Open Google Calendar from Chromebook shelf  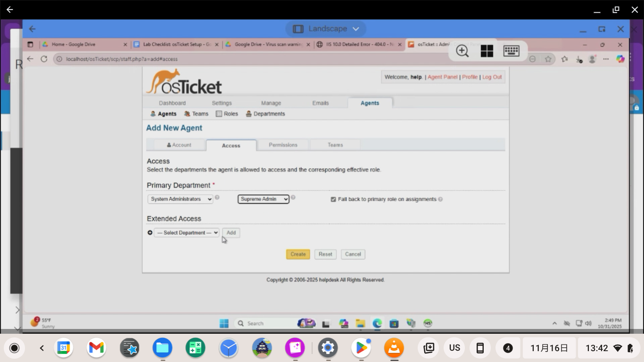click(63, 348)
